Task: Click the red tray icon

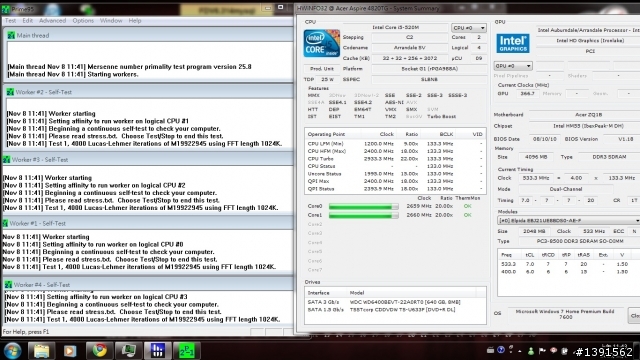Action: coord(553,351)
